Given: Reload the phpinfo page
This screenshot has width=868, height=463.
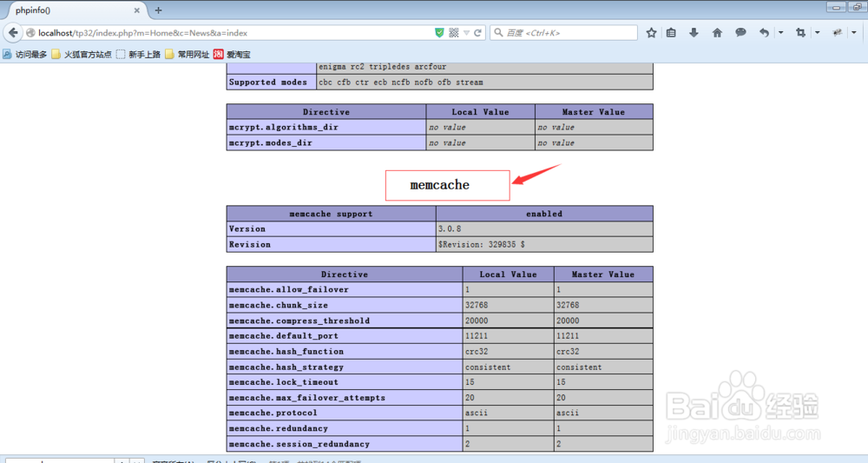Looking at the screenshot, I should coord(477,33).
